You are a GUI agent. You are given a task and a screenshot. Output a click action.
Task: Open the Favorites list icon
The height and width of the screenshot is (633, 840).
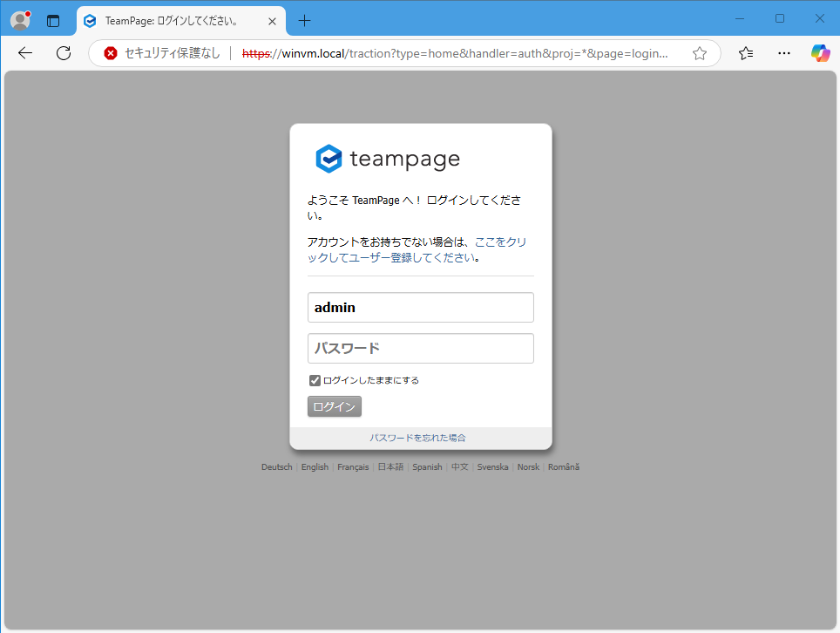point(746,53)
